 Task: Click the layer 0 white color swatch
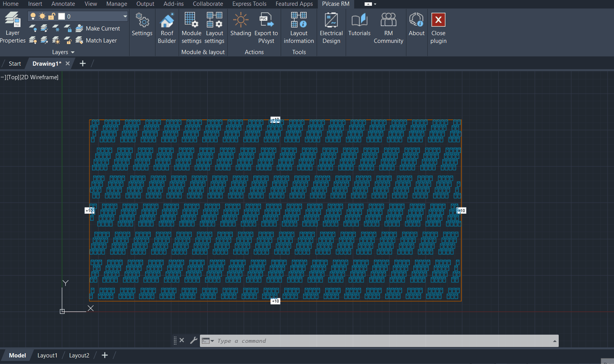pyautogui.click(x=61, y=16)
